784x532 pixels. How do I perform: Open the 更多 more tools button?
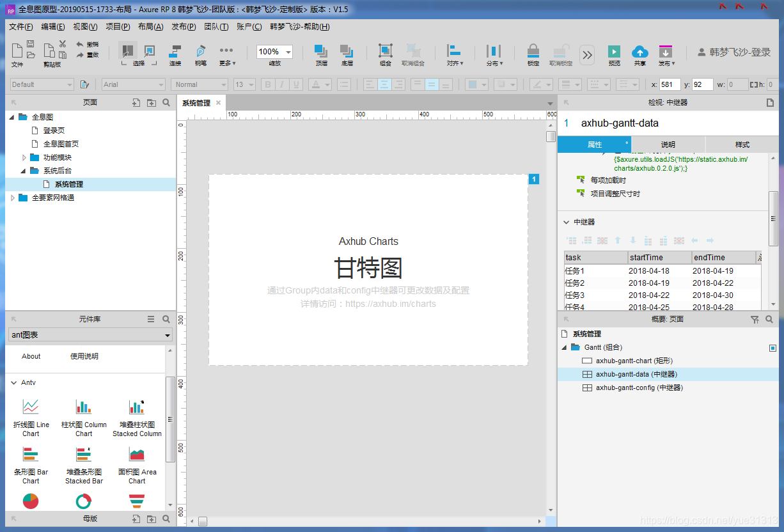pyautogui.click(x=227, y=55)
